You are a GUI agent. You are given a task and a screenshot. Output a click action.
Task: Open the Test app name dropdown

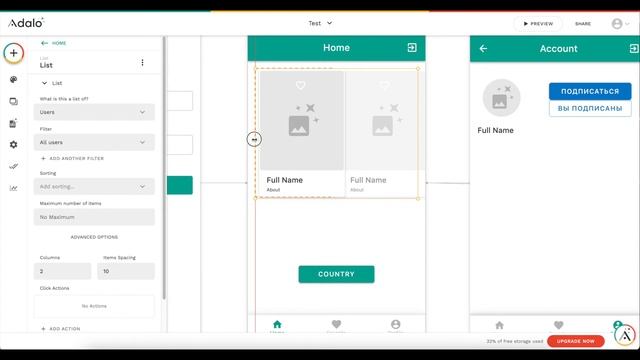[x=320, y=23]
